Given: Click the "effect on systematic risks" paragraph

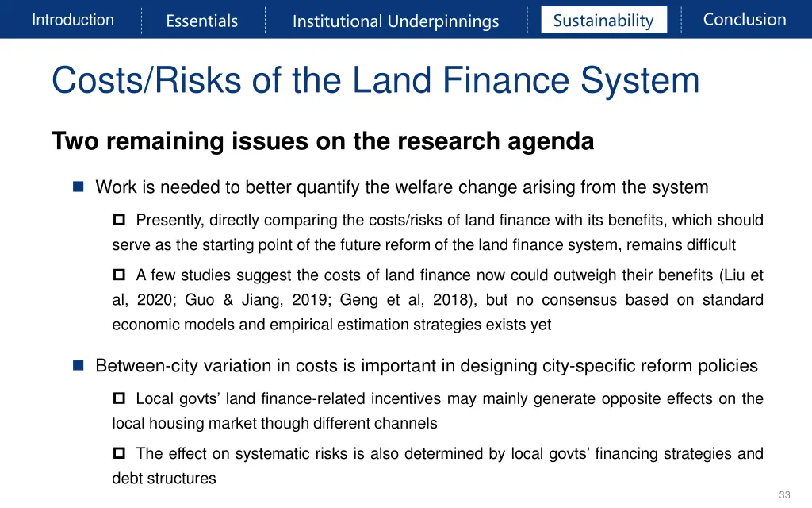Looking at the screenshot, I should (x=438, y=466).
